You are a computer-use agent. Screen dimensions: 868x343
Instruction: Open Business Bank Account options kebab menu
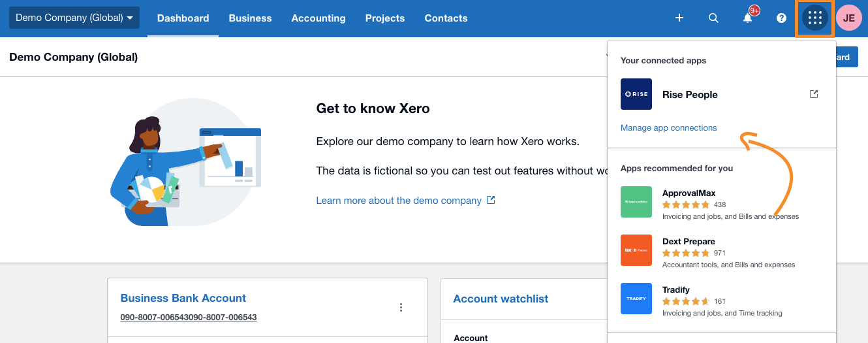(401, 307)
